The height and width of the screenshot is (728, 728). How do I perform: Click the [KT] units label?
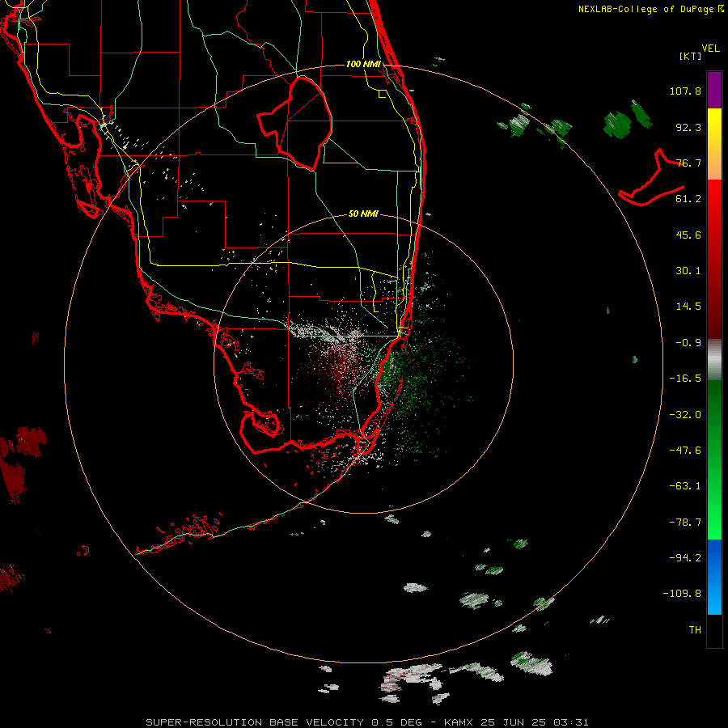691,56
